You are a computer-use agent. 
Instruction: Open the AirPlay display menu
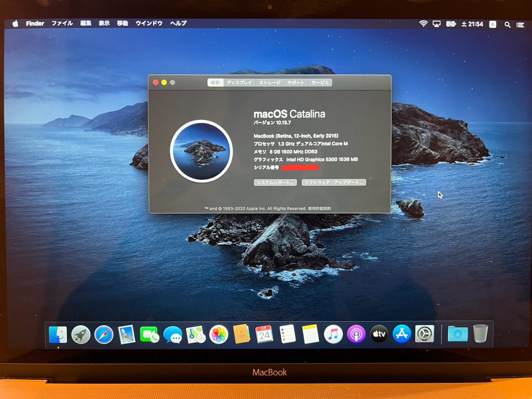437,24
